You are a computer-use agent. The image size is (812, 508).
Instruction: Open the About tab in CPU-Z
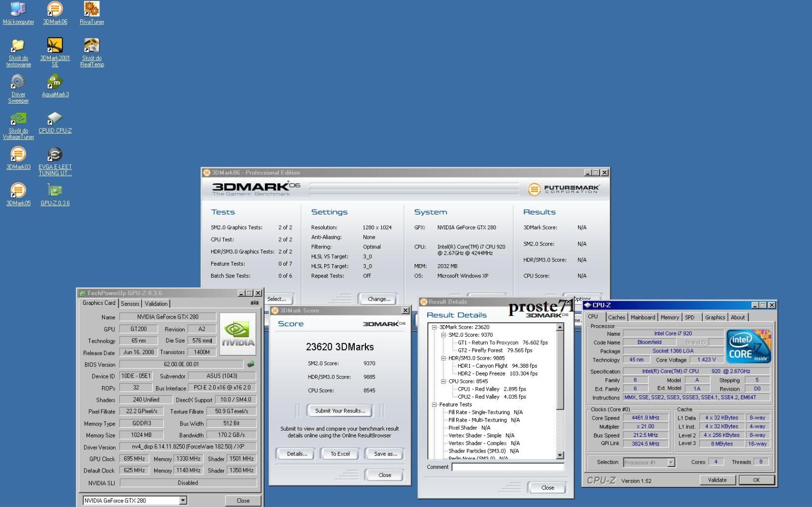point(738,317)
